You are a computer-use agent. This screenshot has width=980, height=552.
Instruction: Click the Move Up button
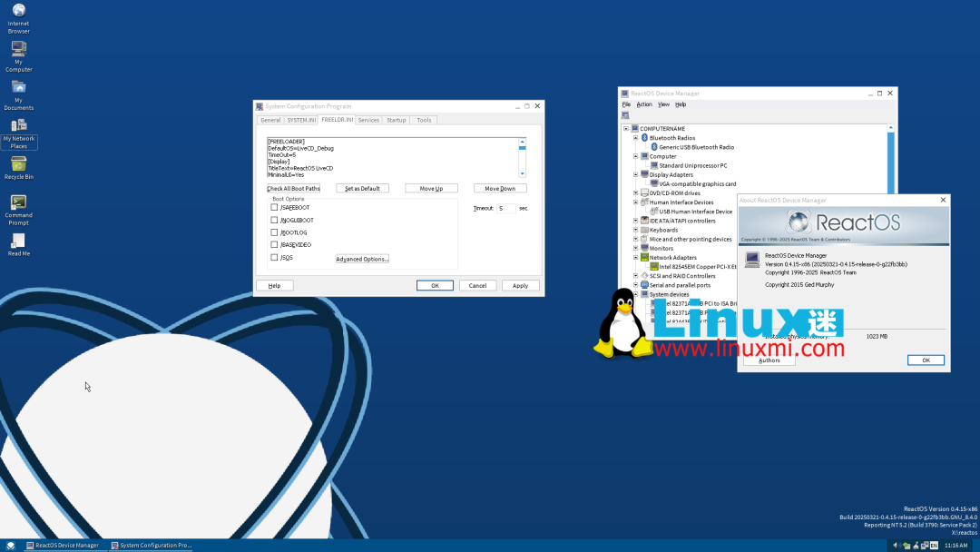coord(431,188)
